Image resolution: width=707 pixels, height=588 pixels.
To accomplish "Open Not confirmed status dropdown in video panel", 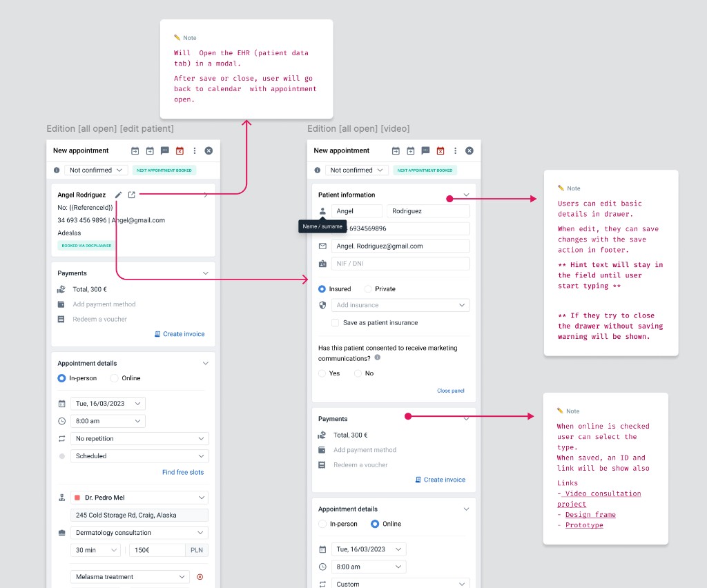I will coord(356,170).
